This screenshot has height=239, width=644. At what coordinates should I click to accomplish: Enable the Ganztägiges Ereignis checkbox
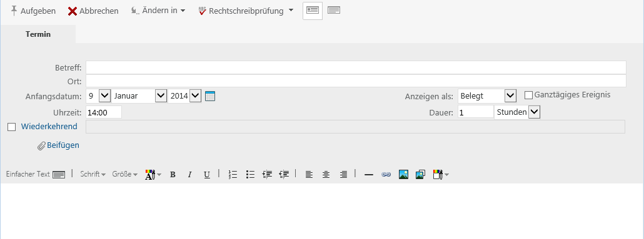pyautogui.click(x=529, y=95)
